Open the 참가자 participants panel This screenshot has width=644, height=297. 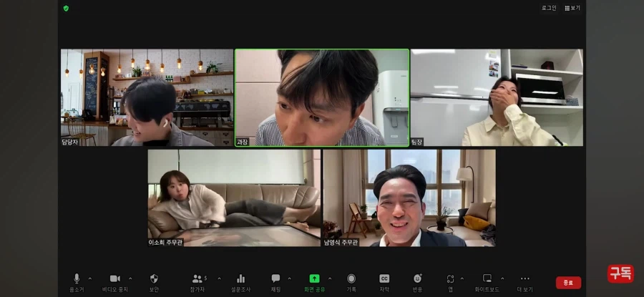197,283
